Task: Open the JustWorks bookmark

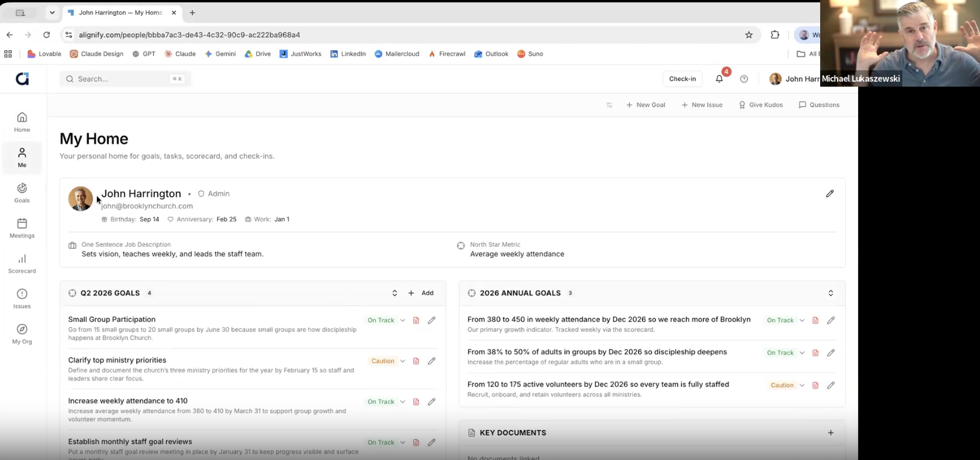Action: point(300,54)
